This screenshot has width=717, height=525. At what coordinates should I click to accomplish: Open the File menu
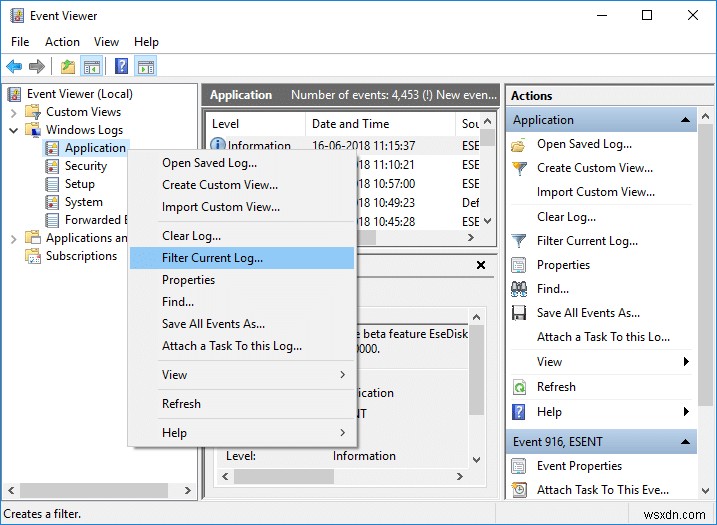pos(20,42)
